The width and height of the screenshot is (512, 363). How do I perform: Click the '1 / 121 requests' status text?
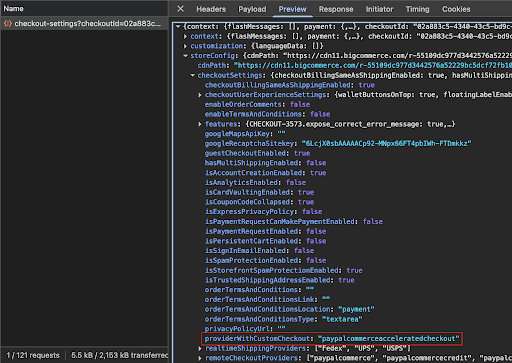point(33,355)
